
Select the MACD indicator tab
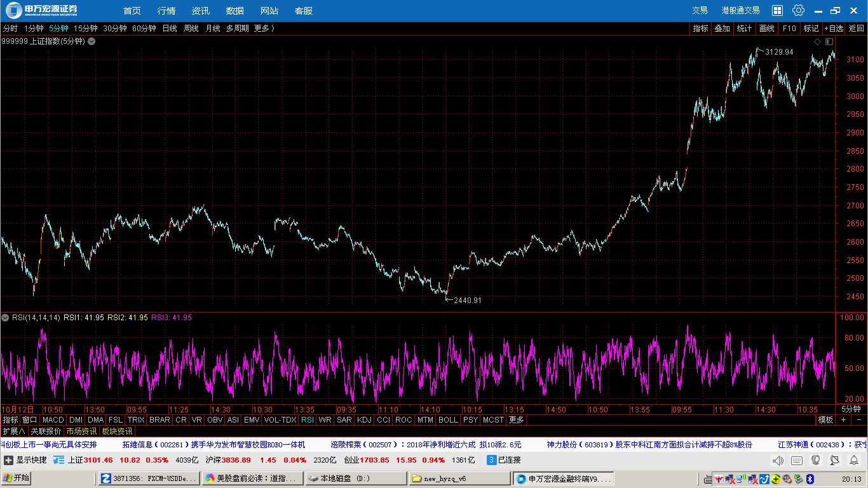(53, 420)
